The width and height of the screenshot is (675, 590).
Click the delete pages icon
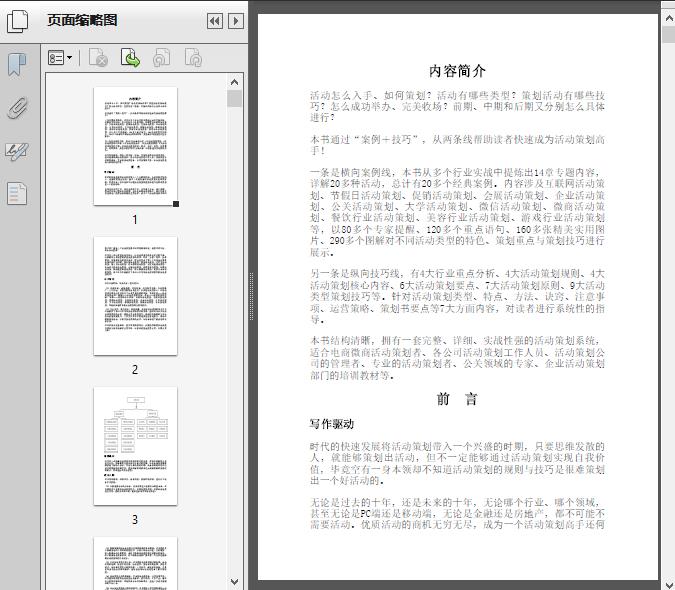(98, 59)
